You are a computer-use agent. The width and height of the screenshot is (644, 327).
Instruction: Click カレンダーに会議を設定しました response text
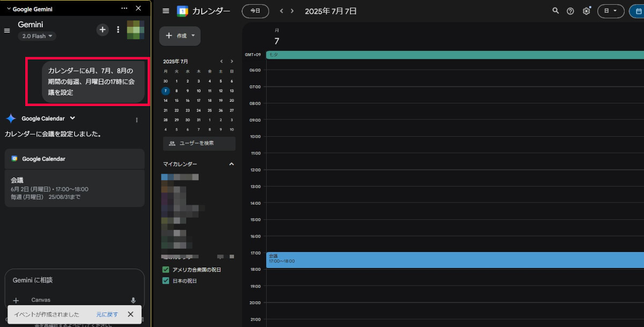tap(53, 134)
